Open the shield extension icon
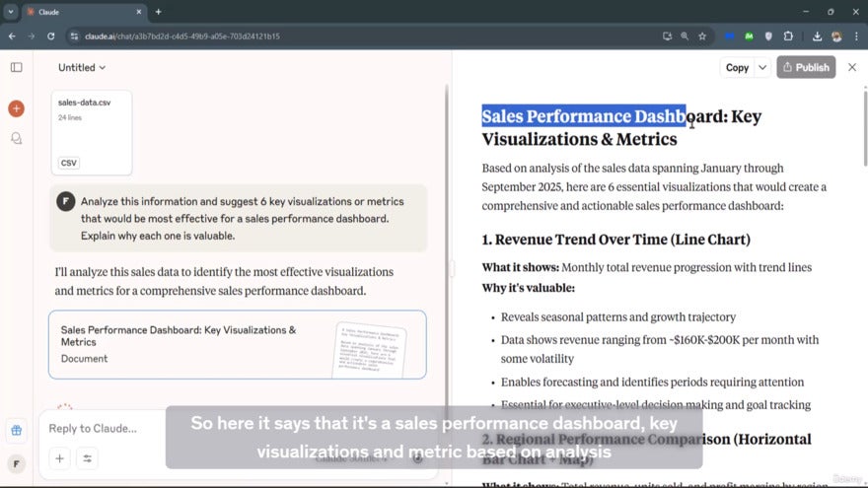The height and width of the screenshot is (488, 868). [x=768, y=35]
